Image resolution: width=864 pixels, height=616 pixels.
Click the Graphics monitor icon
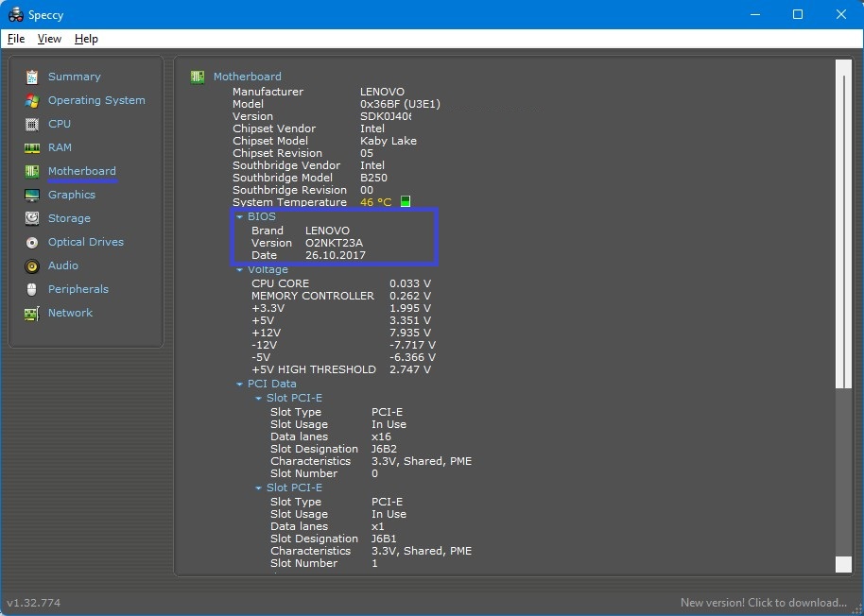[x=32, y=195]
